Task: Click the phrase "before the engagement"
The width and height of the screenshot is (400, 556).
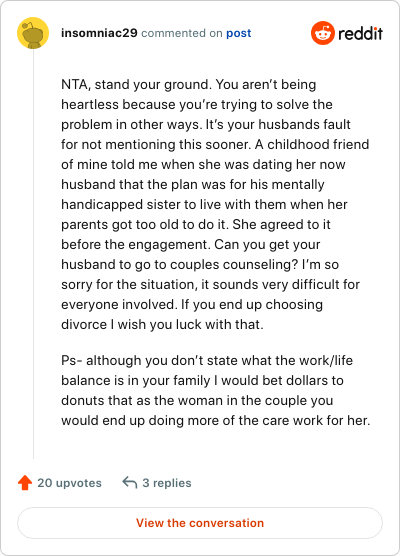Action: point(136,245)
